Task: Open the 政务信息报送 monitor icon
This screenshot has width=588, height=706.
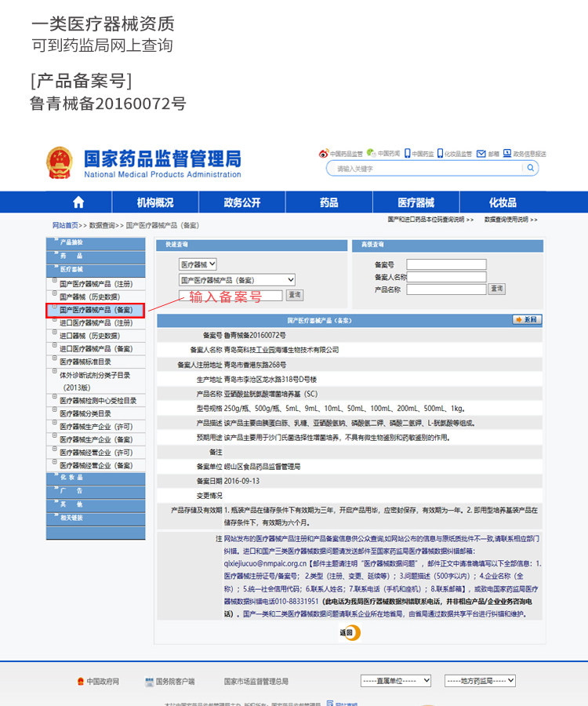Action: tap(507, 153)
